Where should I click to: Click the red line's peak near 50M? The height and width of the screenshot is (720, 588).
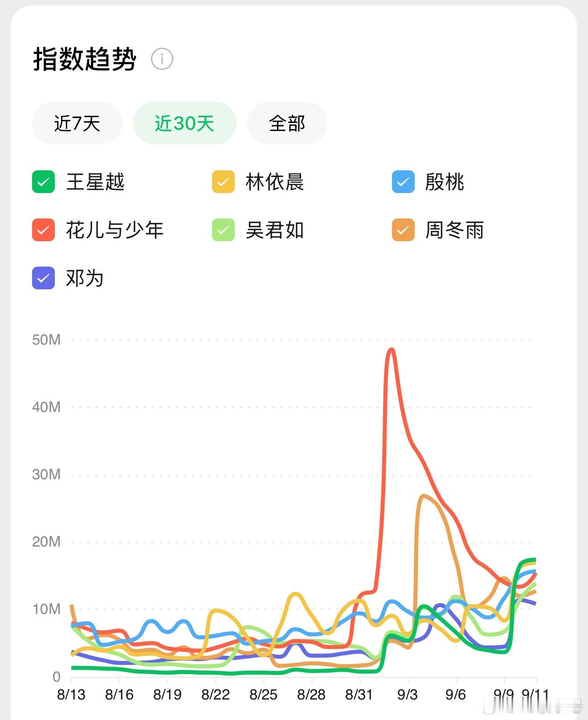click(x=391, y=350)
